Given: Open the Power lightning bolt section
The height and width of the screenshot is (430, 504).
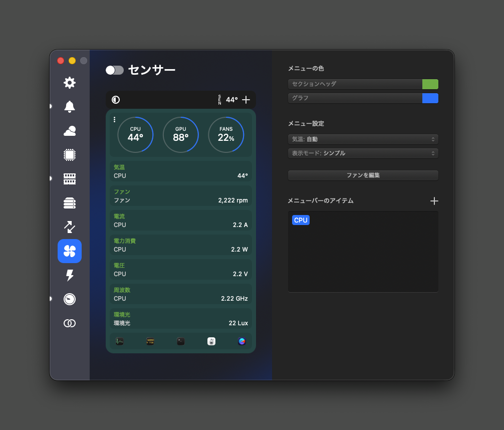Looking at the screenshot, I should [x=70, y=275].
